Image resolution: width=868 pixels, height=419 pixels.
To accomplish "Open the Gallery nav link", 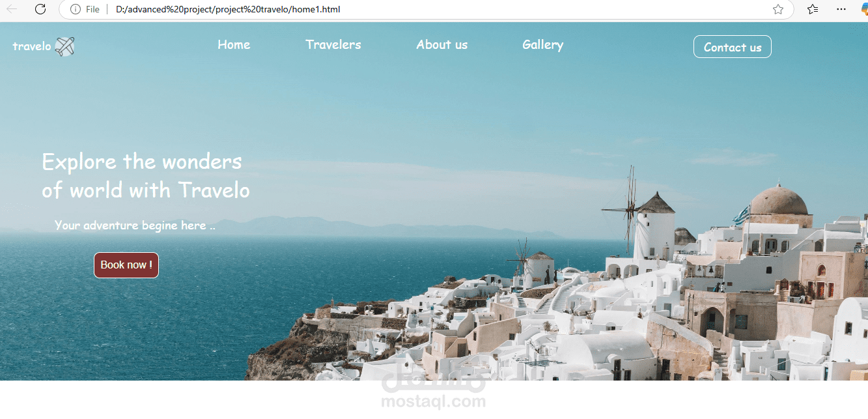I will coord(542,45).
